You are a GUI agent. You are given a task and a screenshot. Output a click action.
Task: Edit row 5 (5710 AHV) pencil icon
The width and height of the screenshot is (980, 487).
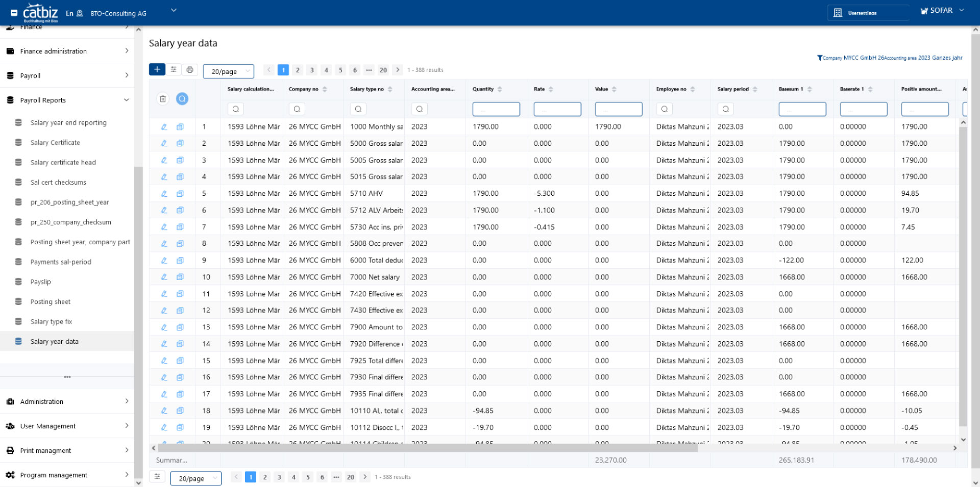pyautogui.click(x=164, y=194)
